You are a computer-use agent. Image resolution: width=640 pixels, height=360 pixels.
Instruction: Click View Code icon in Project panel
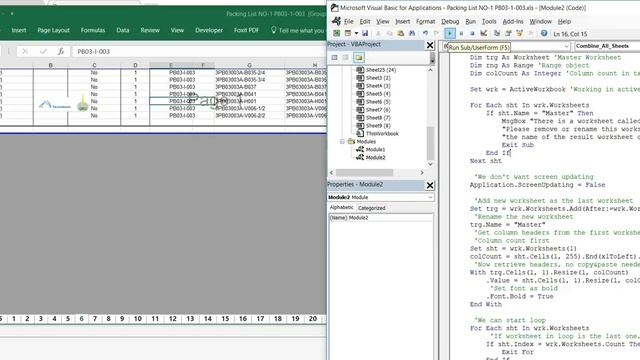pos(335,58)
